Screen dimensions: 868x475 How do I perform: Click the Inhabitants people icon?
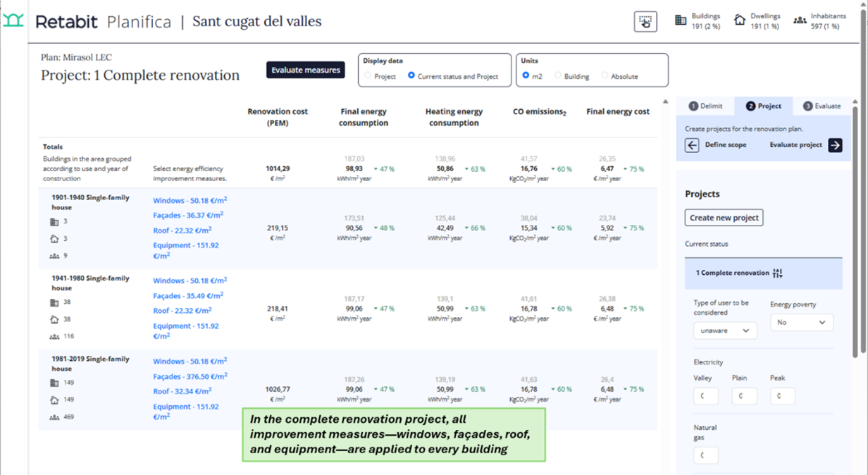pyautogui.click(x=800, y=20)
